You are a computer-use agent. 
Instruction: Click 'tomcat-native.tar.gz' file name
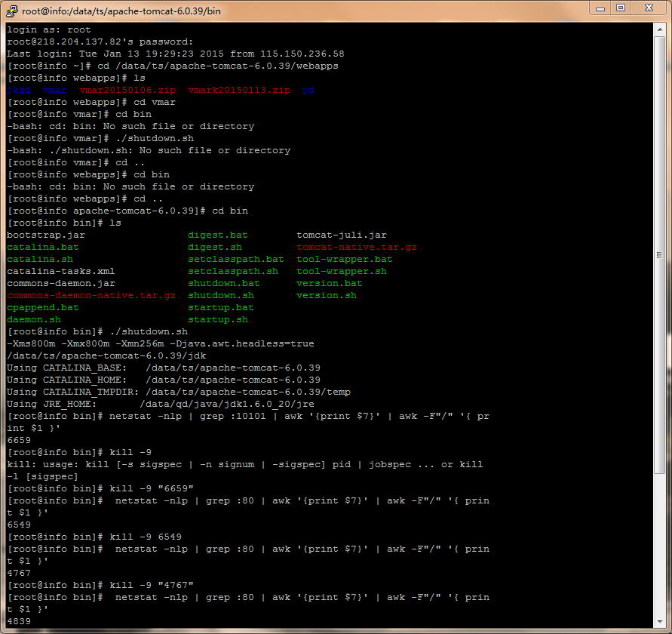click(357, 247)
